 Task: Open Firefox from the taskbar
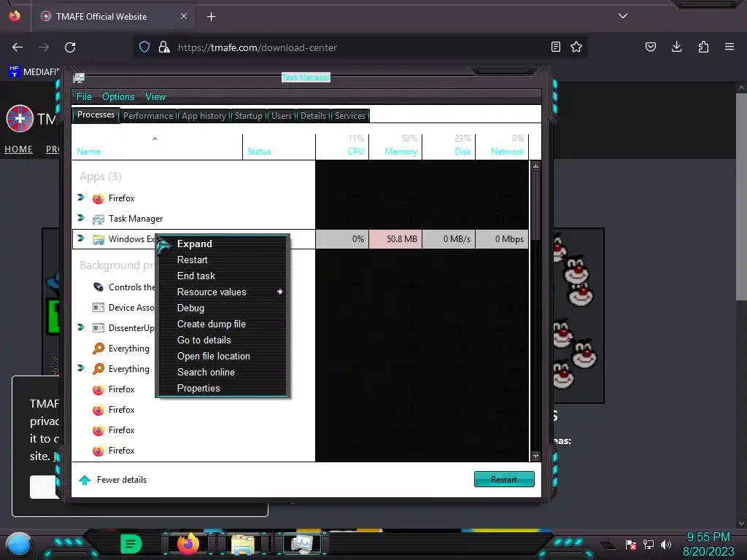pyautogui.click(x=187, y=544)
